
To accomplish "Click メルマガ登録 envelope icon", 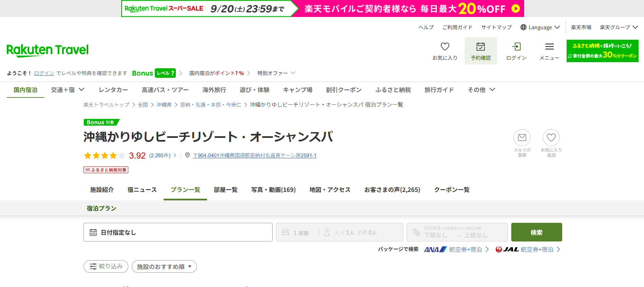I will 522,138.
